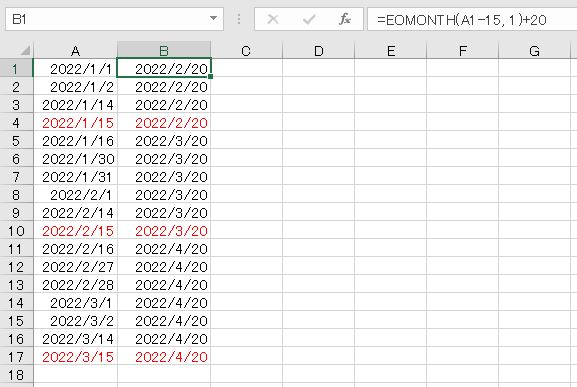Select cell B5 showing 2022/3/20

tap(164, 140)
